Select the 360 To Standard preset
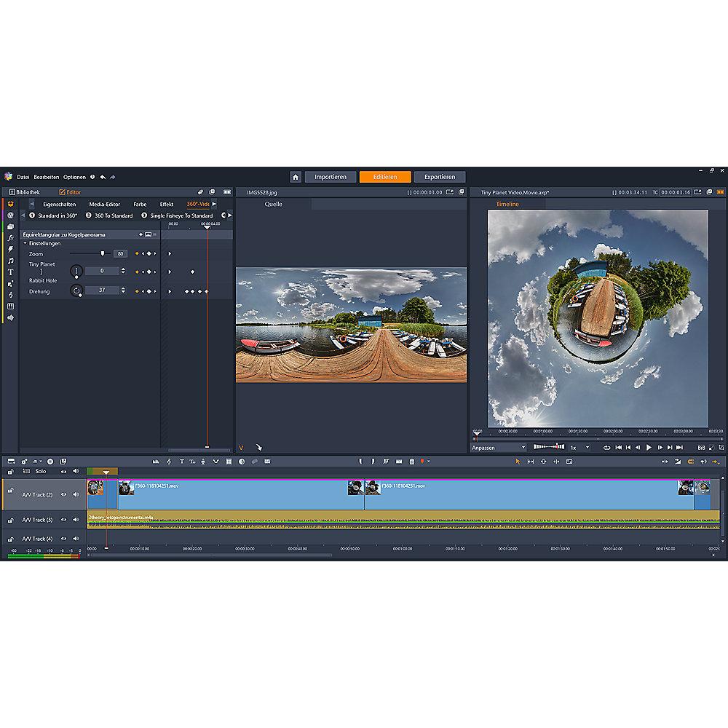Screen dimensions: 728x728 coord(109,215)
